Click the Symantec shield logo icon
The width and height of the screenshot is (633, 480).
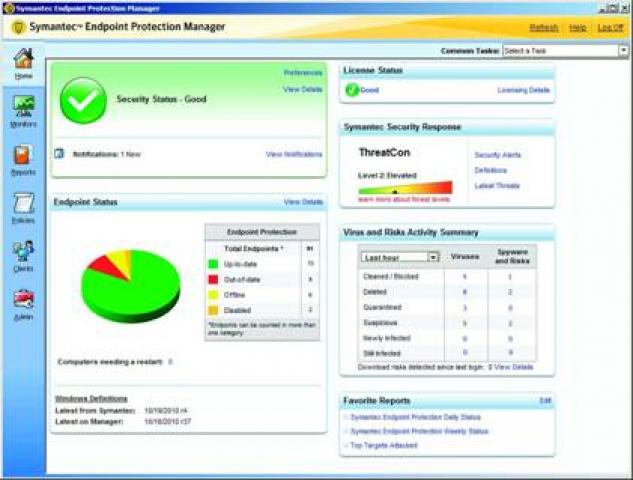[x=18, y=27]
